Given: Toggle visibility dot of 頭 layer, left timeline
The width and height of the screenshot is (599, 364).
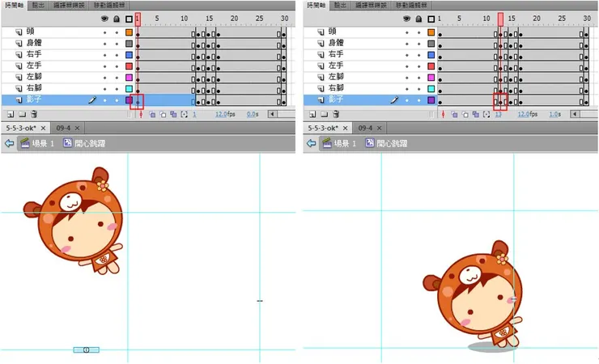Looking at the screenshot, I should (x=104, y=33).
